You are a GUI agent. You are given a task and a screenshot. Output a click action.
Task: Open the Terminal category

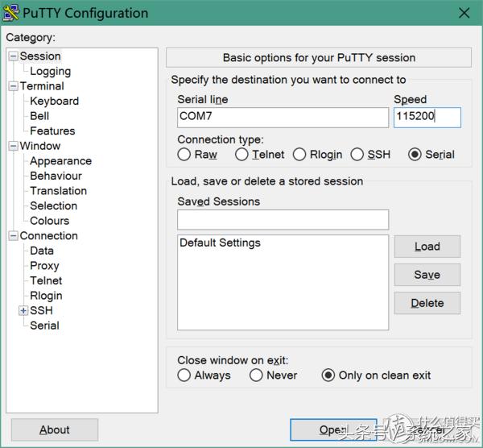pyautogui.click(x=42, y=86)
